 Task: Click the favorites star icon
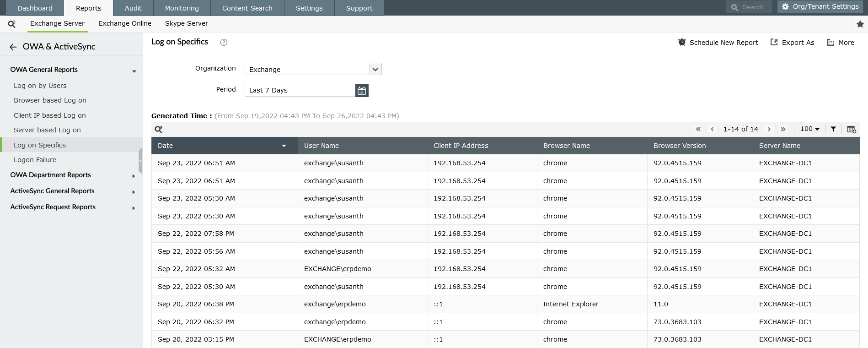point(860,24)
